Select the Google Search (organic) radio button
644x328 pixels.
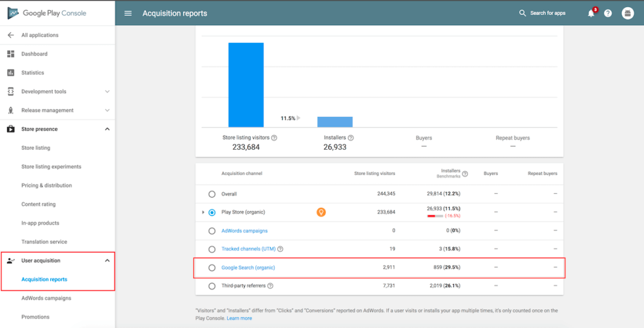(x=212, y=268)
